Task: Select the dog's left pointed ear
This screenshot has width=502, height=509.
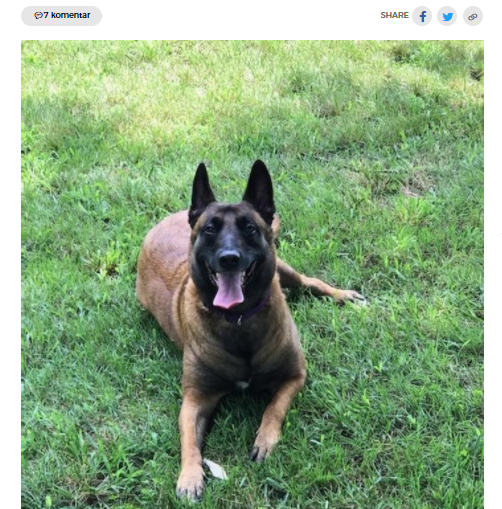Action: 201,194
